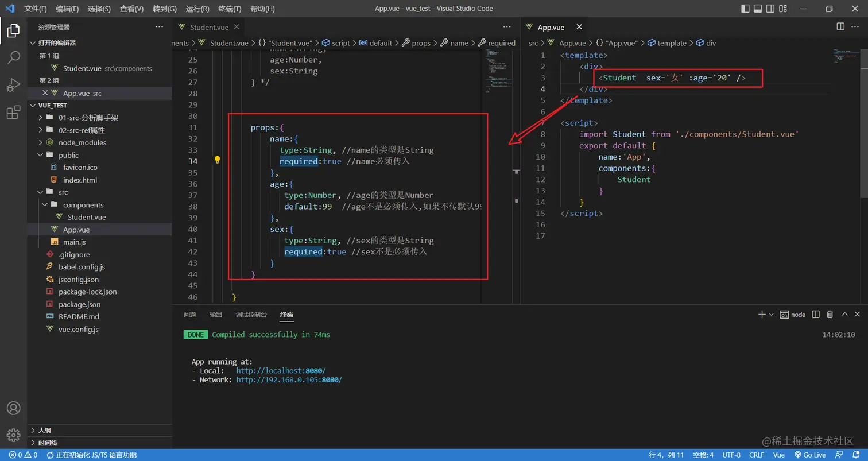Click Go Live in status bar
This screenshot has height=461, width=868.
[809, 455]
